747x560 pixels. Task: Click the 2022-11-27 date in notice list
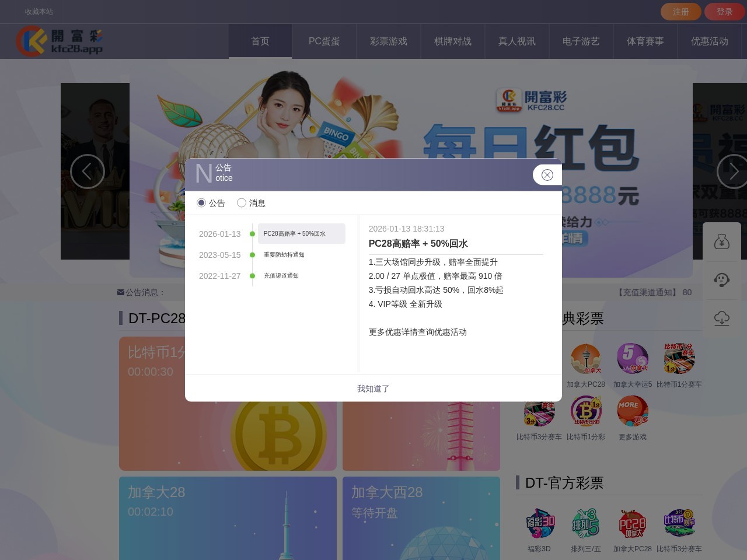(219, 276)
